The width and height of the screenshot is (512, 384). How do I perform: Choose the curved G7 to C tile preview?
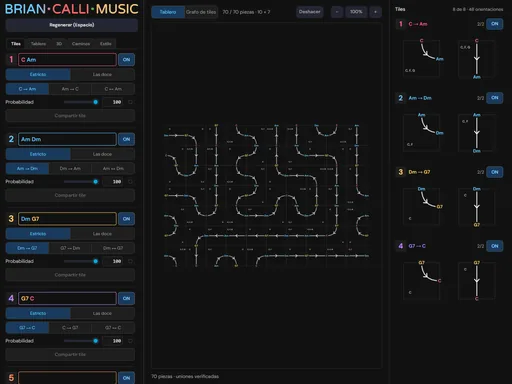(421, 281)
